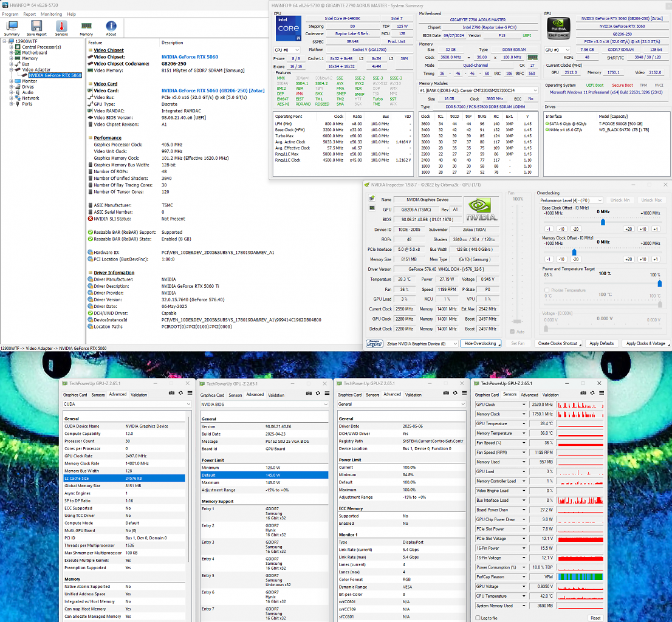
Task: Select NVIDIA GeForce RTX 5060 tree item
Action: click(x=55, y=75)
